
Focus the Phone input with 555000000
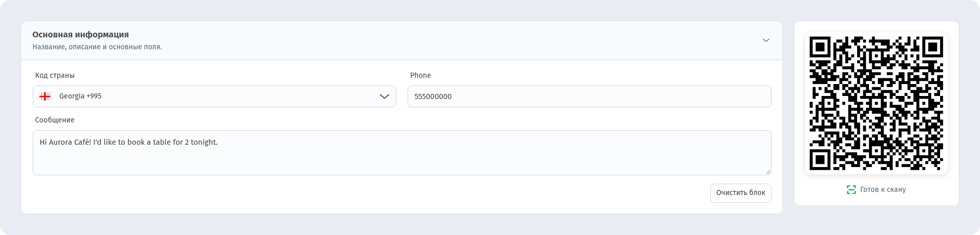click(589, 96)
